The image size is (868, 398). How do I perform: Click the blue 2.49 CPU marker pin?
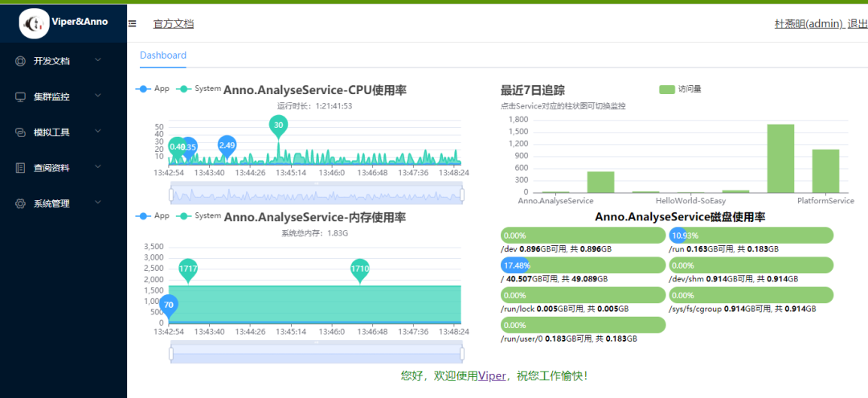(227, 146)
